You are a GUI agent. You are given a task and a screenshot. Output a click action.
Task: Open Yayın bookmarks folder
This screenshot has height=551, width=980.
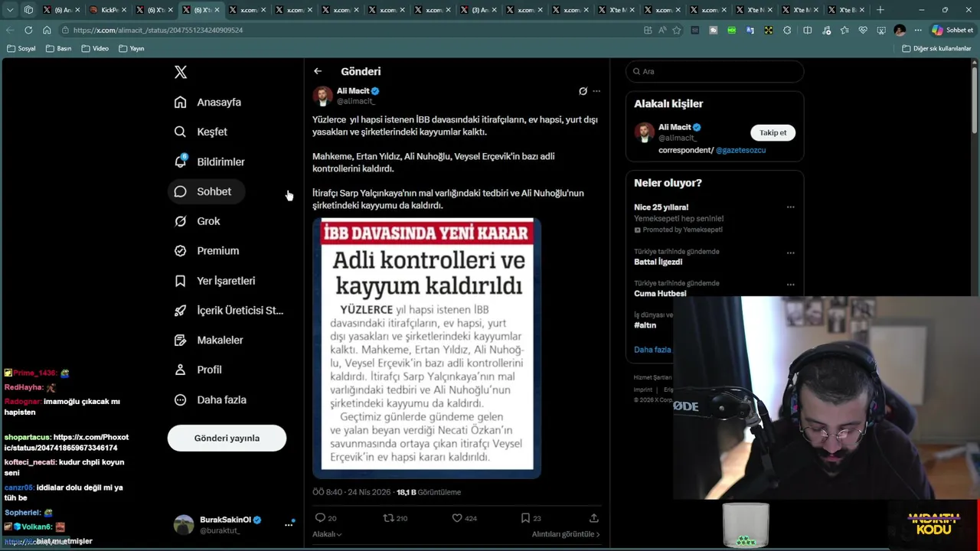(132, 48)
